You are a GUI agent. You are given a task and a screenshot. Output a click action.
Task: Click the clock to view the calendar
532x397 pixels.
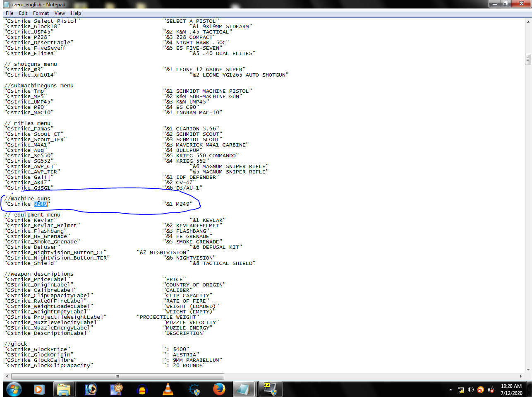511,389
